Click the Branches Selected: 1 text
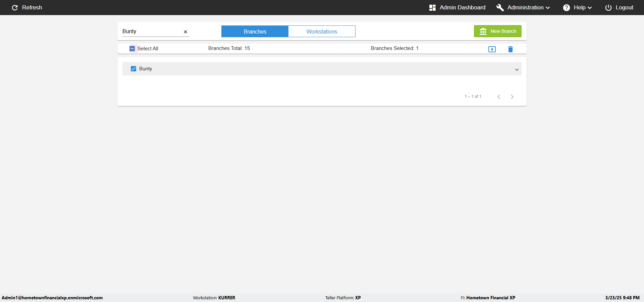The width and height of the screenshot is (644, 302). [395, 48]
